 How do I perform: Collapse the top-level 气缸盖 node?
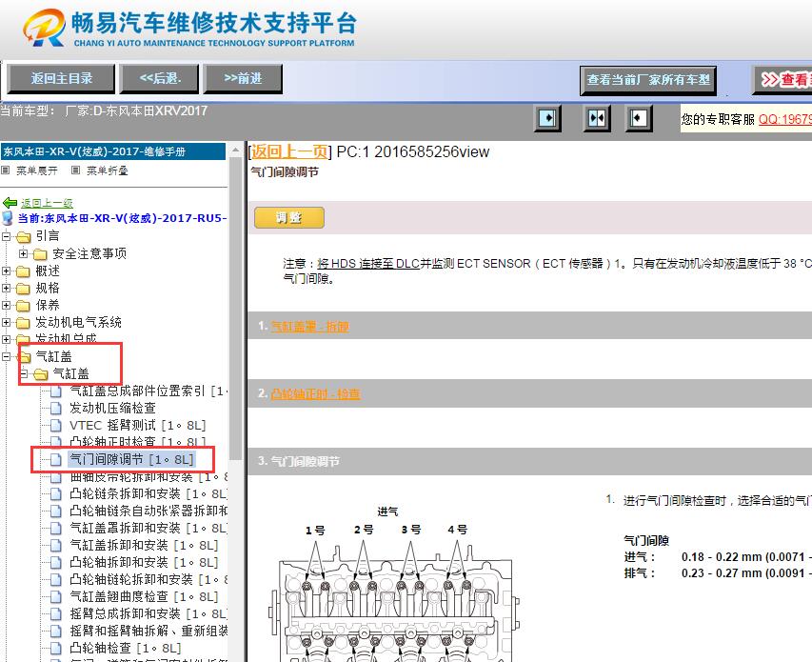click(x=7, y=356)
